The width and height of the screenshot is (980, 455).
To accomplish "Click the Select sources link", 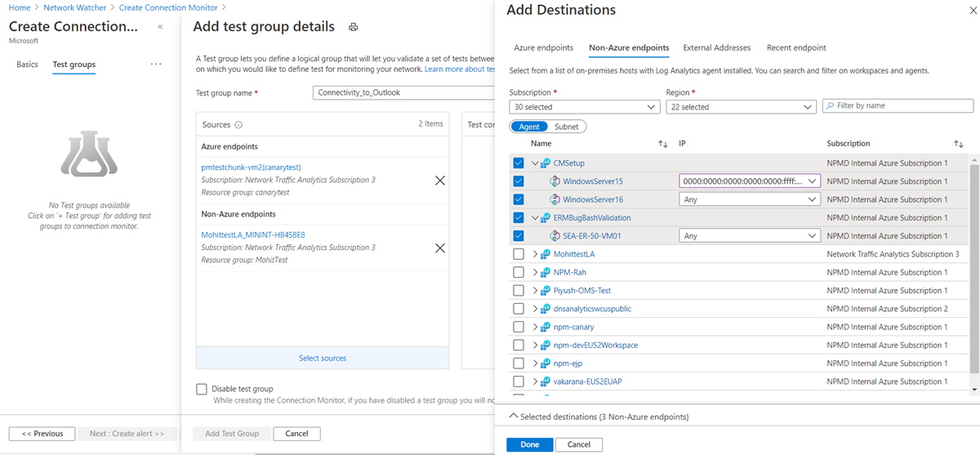I will point(323,358).
